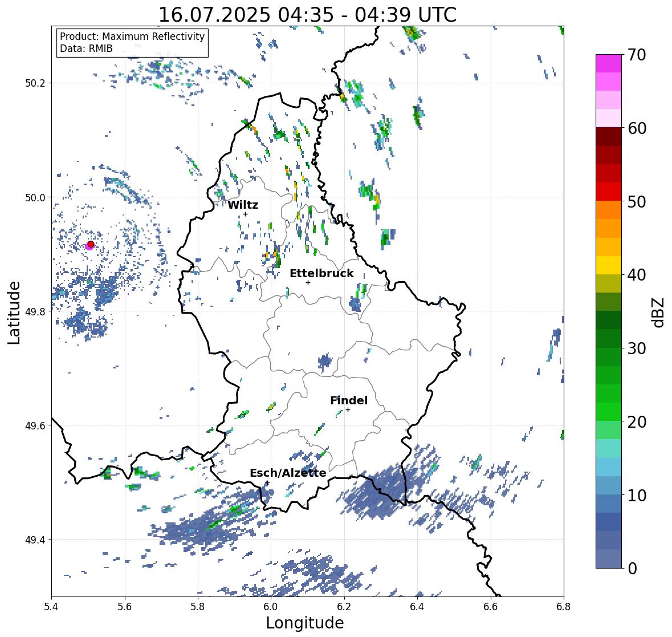Click the colorbar tick label 30

(x=637, y=348)
